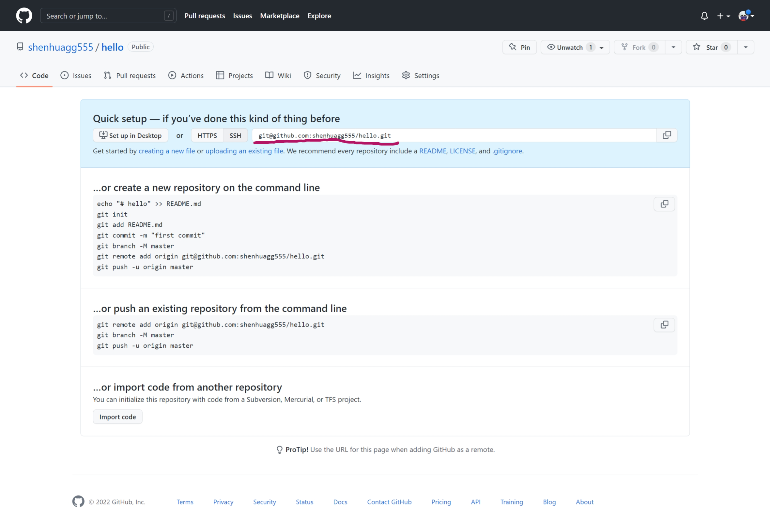The image size is (770, 532).
Task: Open the GitHub home logo in header
Action: (x=24, y=16)
